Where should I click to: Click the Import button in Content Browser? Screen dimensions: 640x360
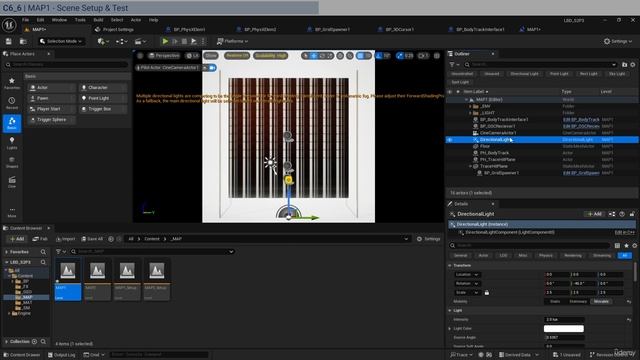coord(66,239)
